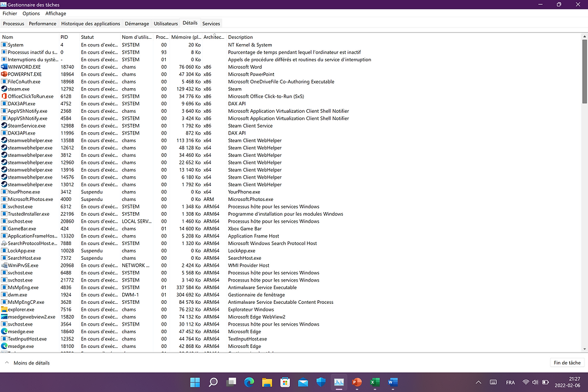Switch to Processus tab
This screenshot has height=392, width=588.
pyautogui.click(x=14, y=24)
